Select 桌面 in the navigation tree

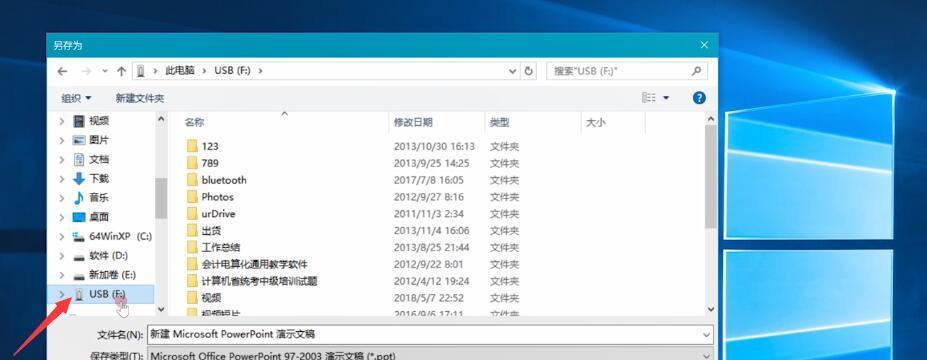pyautogui.click(x=99, y=217)
